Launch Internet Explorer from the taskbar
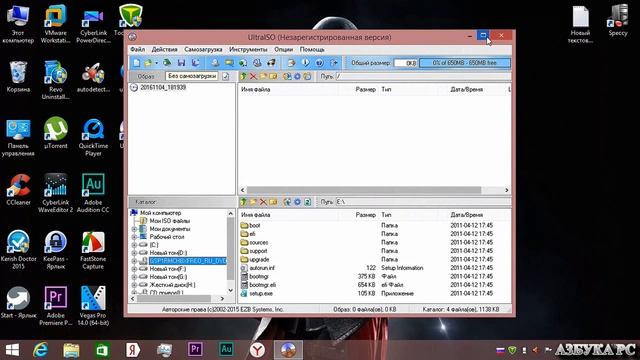The width and height of the screenshot is (640, 360). click(40, 350)
